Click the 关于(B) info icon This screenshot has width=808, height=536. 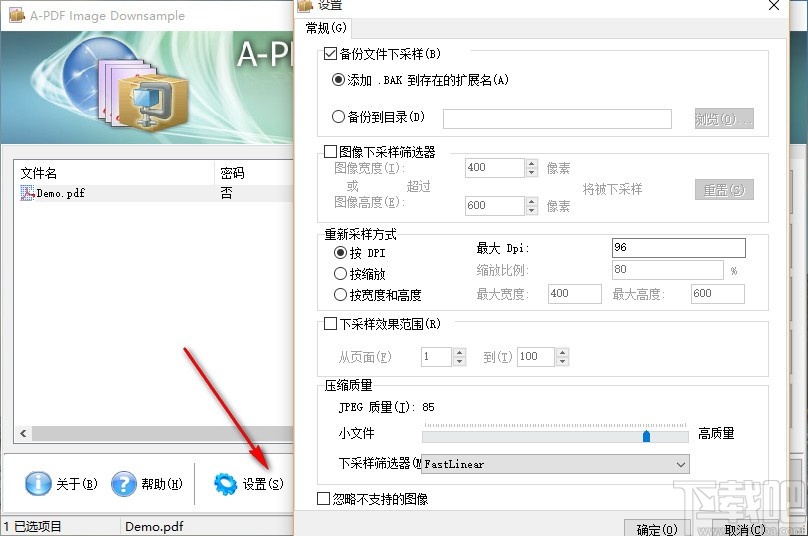tap(38, 484)
